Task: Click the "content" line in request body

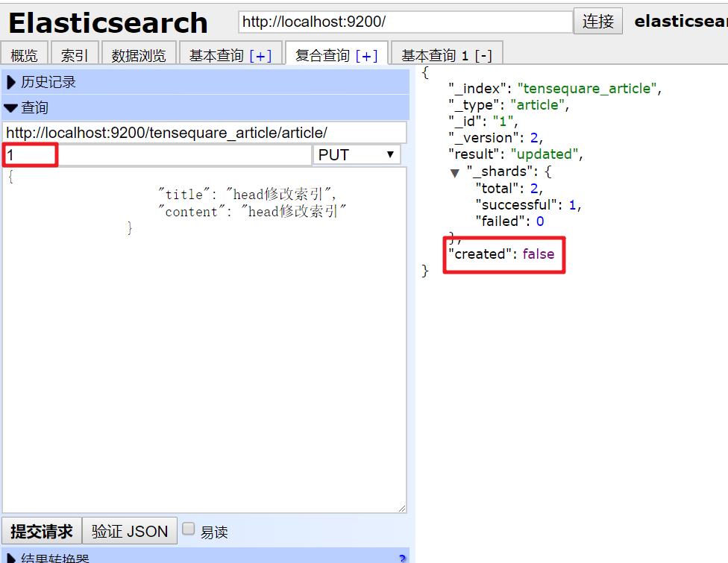Action: coord(252,212)
